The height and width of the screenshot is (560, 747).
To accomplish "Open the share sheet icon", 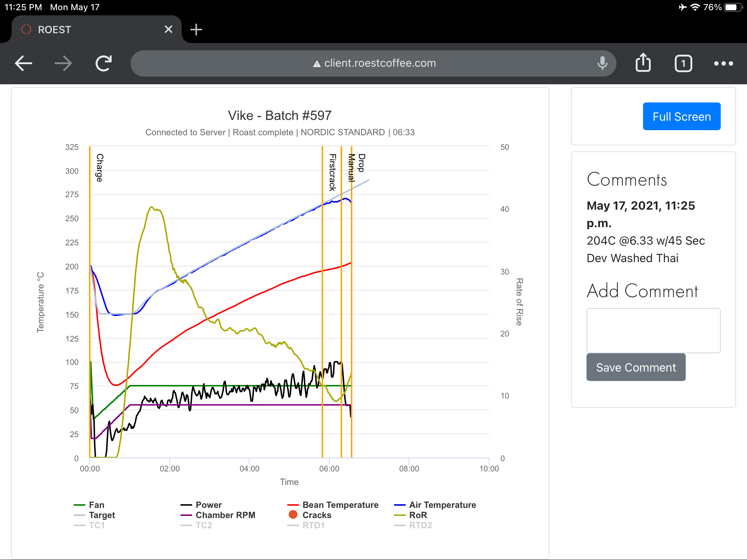I will click(x=643, y=63).
